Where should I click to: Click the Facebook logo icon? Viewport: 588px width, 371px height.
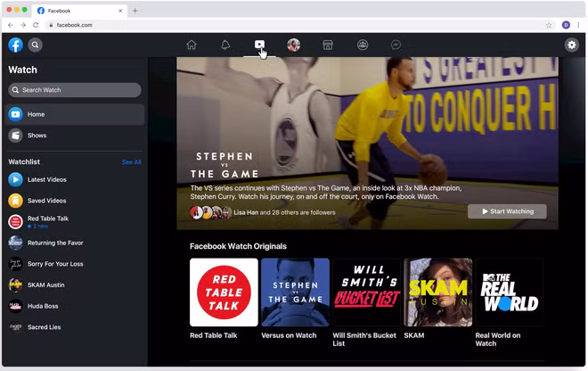point(16,45)
